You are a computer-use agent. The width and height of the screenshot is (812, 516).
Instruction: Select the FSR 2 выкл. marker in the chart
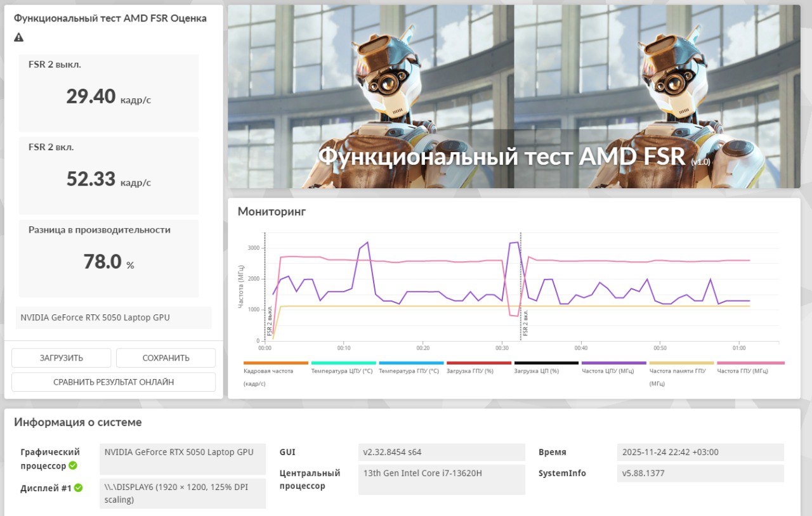coord(270,320)
